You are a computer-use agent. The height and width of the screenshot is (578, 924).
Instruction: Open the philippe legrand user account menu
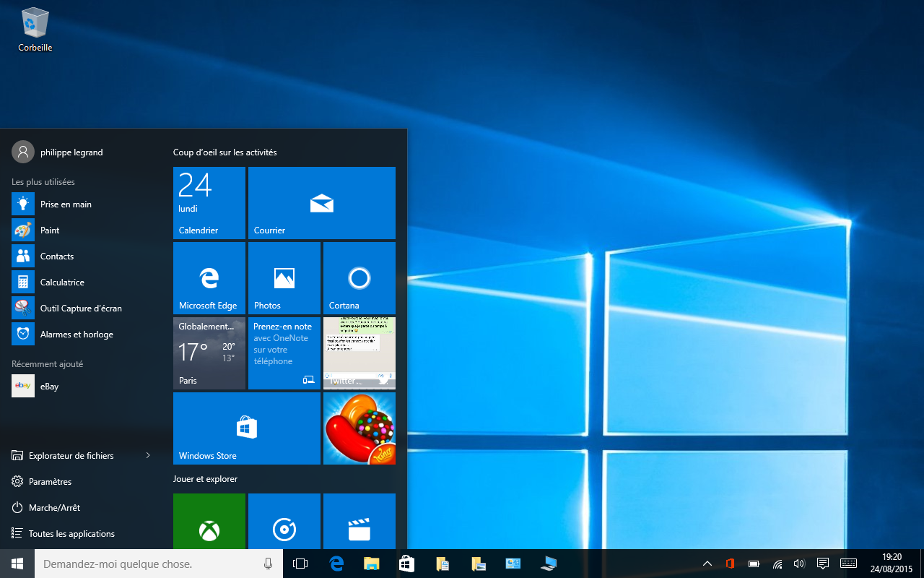[x=58, y=152]
